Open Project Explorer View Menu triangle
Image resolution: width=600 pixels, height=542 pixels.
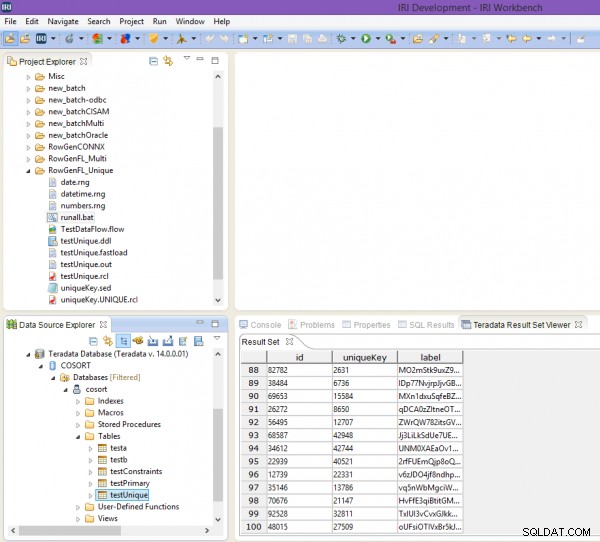tap(187, 58)
